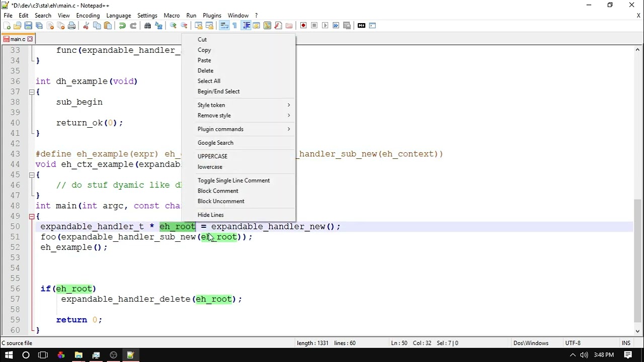Click the Synchronize Vertical Scrolling icon
This screenshot has width=644, height=362.
(199, 26)
